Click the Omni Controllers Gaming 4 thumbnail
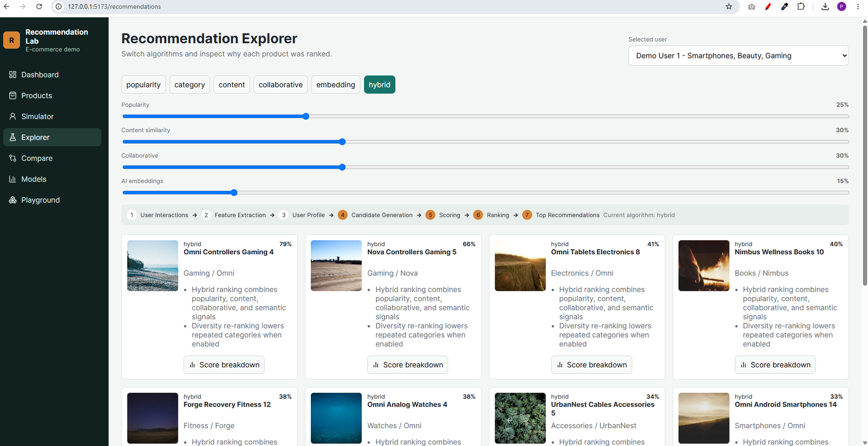 tap(152, 266)
